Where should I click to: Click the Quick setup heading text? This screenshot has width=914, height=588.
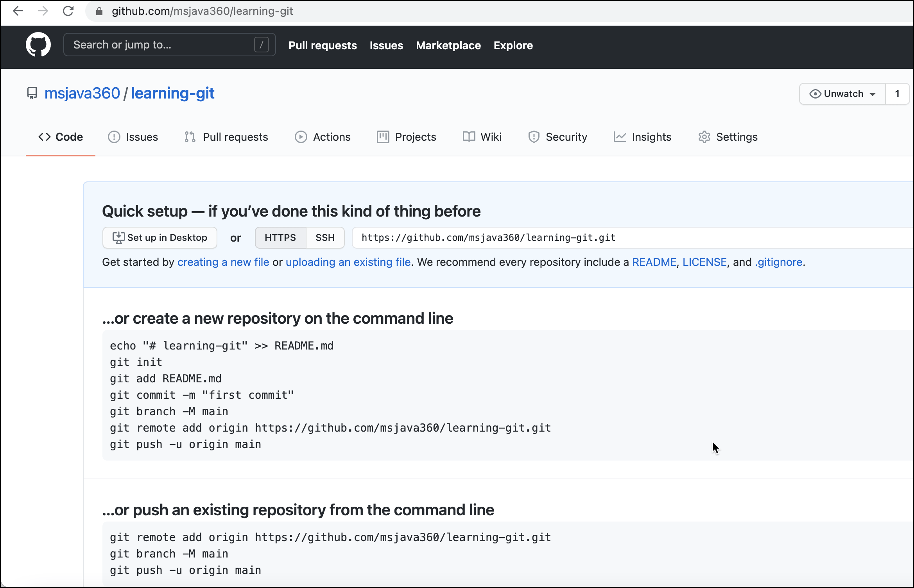tap(291, 211)
